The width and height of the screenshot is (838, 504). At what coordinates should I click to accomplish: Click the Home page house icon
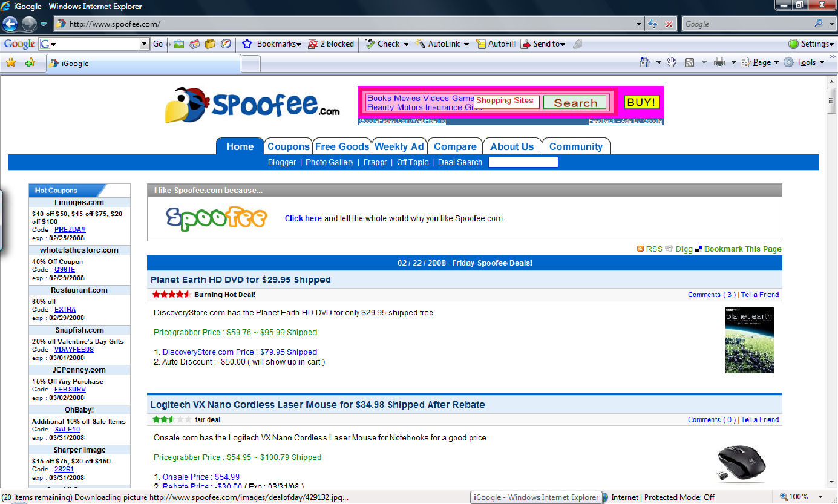(x=646, y=62)
